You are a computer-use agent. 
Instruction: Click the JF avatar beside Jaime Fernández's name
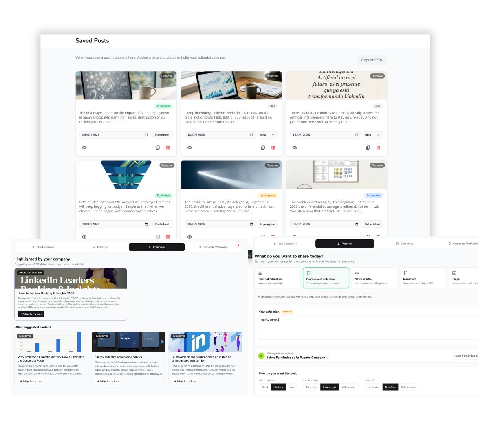pos(262,356)
